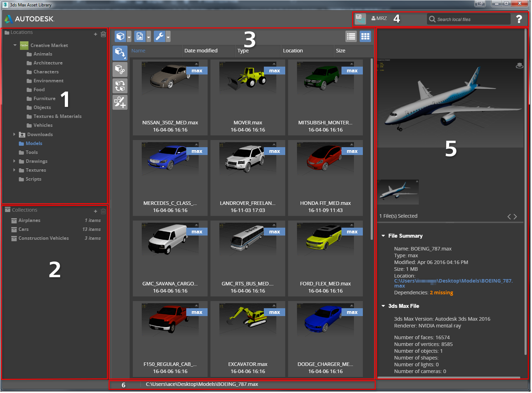Switch to thumbnail grid view
This screenshot has width=532, height=393.
pos(365,36)
